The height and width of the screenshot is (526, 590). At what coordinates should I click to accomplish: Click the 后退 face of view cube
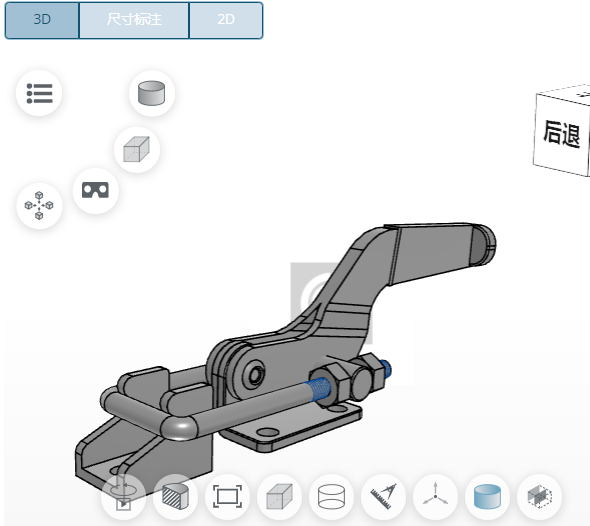coord(561,134)
